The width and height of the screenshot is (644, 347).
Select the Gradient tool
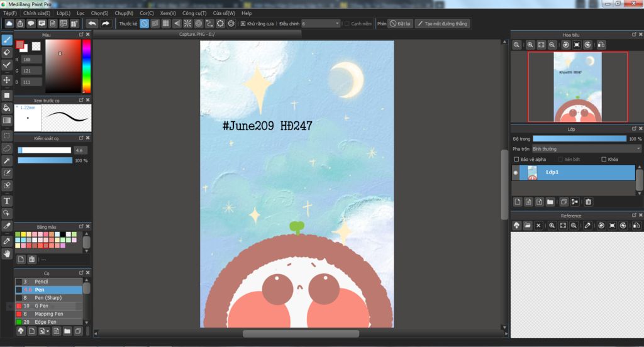pos(6,120)
